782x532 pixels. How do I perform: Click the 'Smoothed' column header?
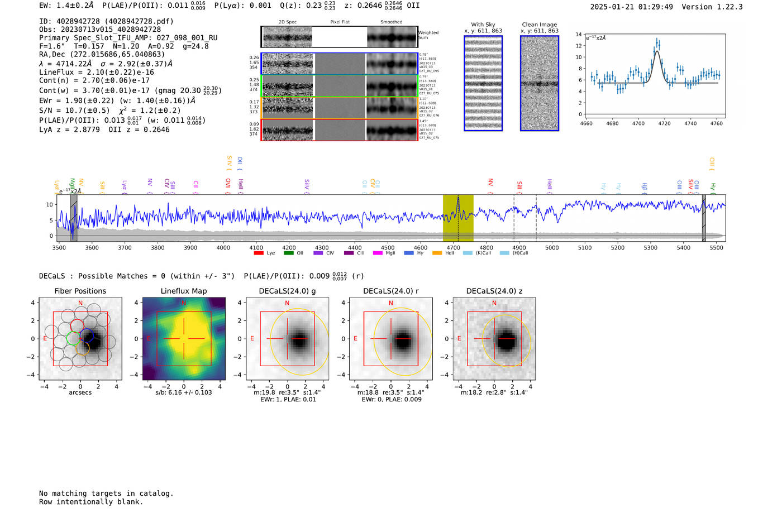click(x=392, y=22)
